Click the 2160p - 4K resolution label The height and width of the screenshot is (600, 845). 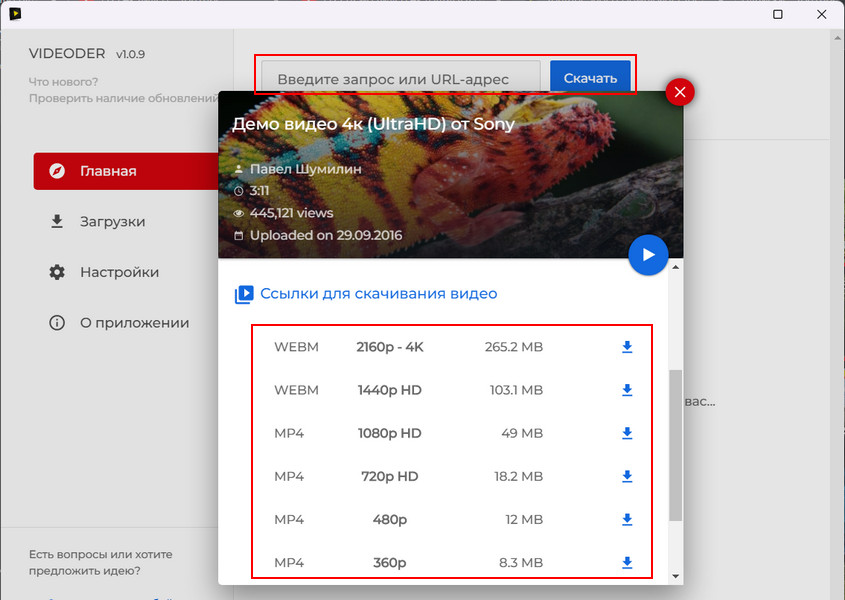[x=390, y=347]
